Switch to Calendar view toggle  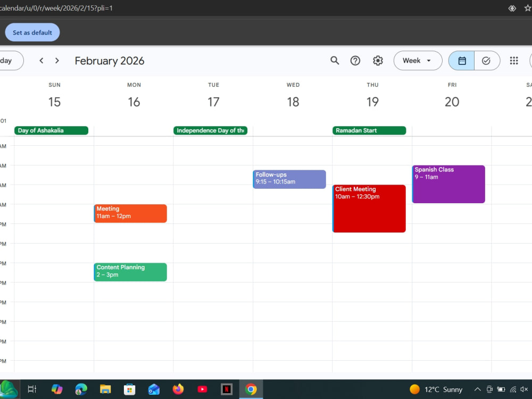[x=462, y=61]
